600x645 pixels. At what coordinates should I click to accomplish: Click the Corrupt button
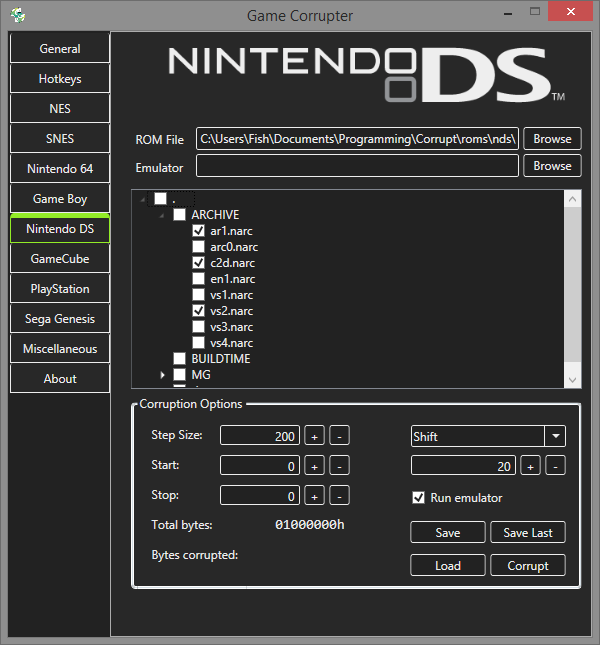pos(528,565)
